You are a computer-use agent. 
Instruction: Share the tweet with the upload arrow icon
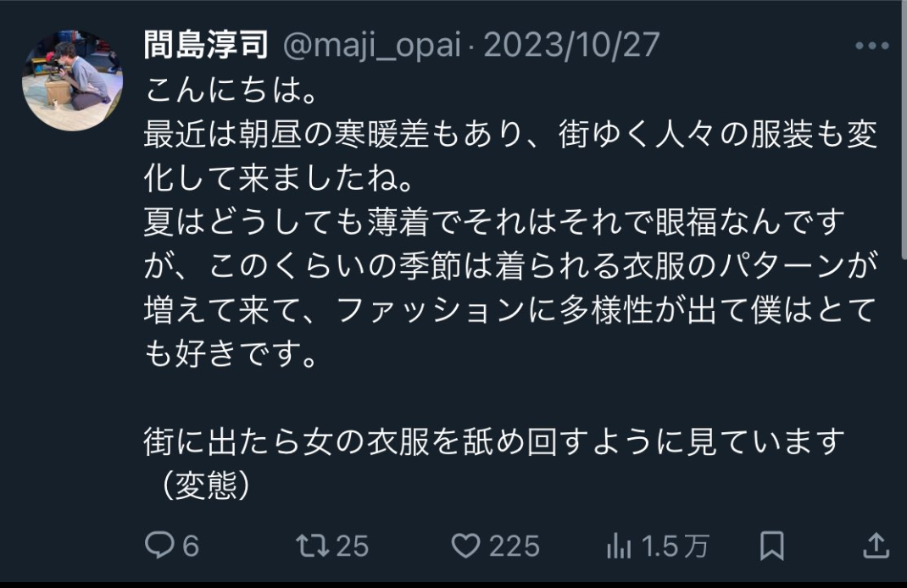876,546
